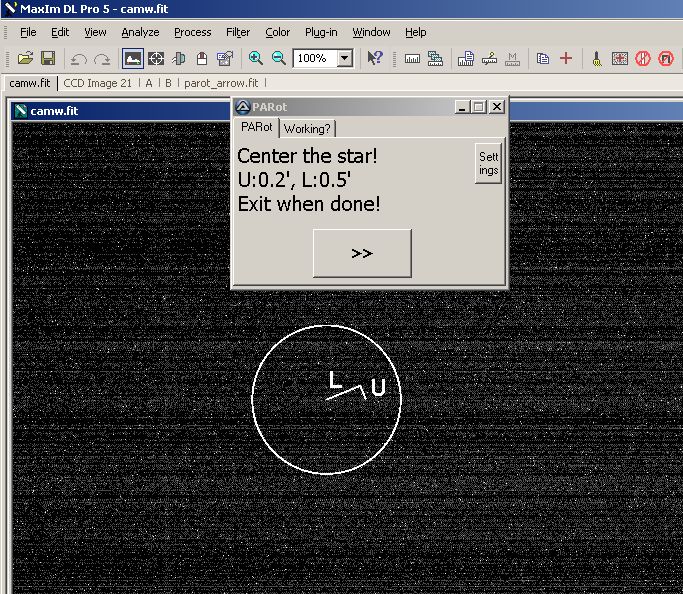Click the 'Exit when done!' text
Screen dimensions: 683x594
[x=309, y=204]
